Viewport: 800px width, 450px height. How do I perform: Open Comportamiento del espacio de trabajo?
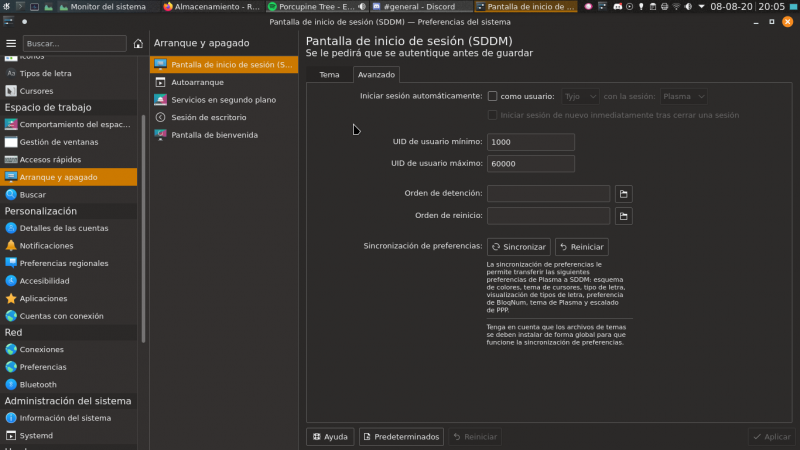68,124
